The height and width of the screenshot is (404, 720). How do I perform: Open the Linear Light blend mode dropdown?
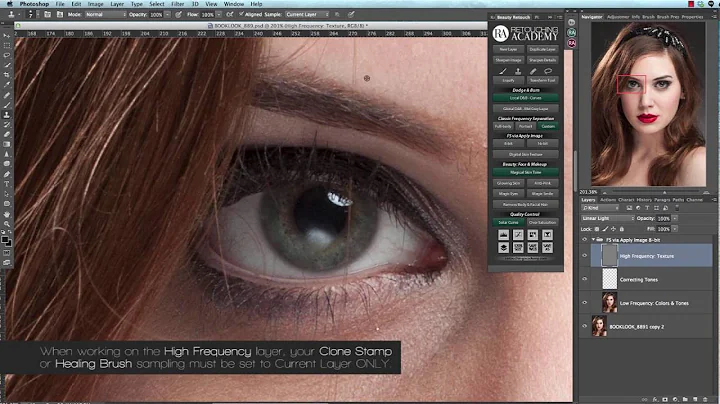click(x=608, y=219)
